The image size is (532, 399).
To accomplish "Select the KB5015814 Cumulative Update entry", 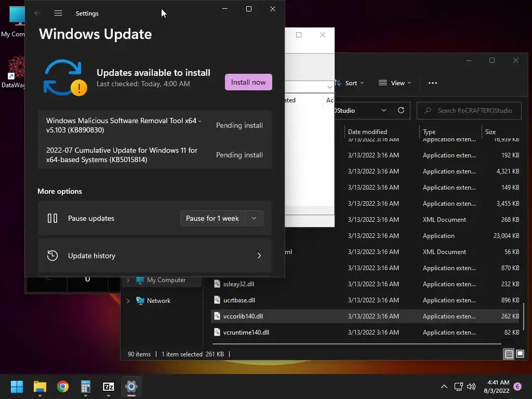I will pos(155,155).
